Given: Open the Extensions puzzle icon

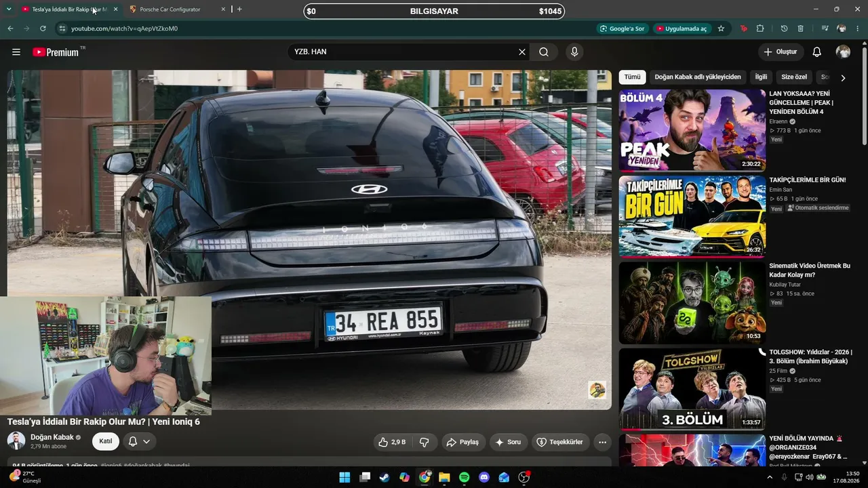Looking at the screenshot, I should (x=760, y=28).
